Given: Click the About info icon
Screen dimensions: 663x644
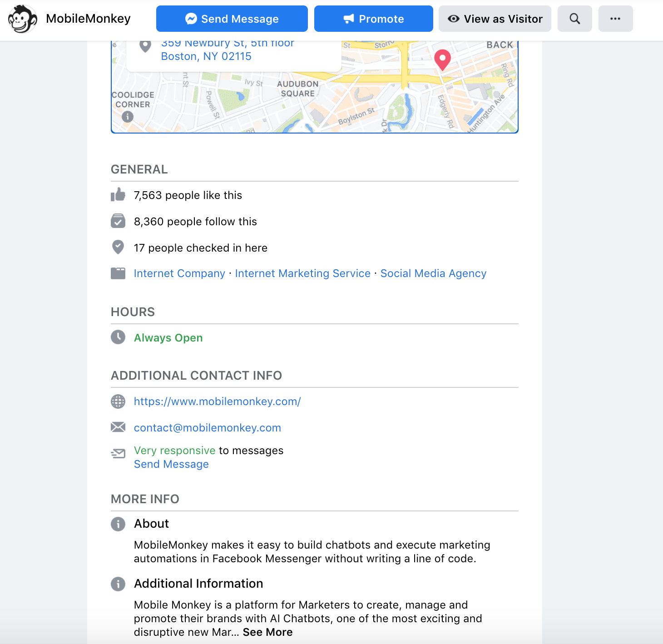Looking at the screenshot, I should coord(118,524).
